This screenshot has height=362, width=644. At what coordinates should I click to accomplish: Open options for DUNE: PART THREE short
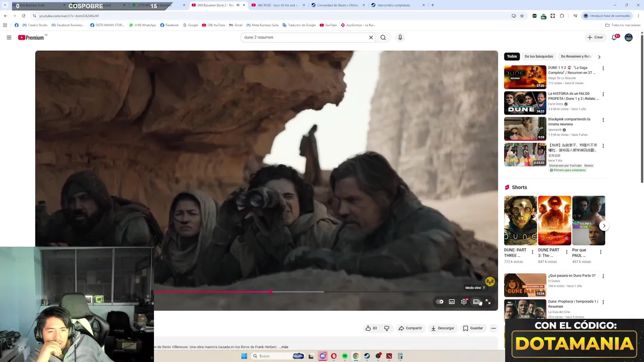(532, 252)
